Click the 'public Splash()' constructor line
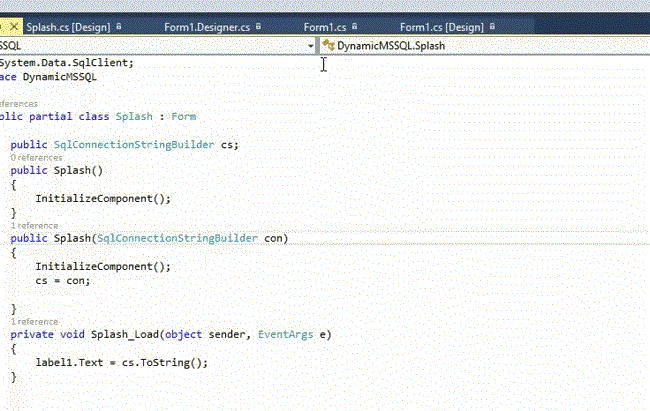 (x=56, y=170)
